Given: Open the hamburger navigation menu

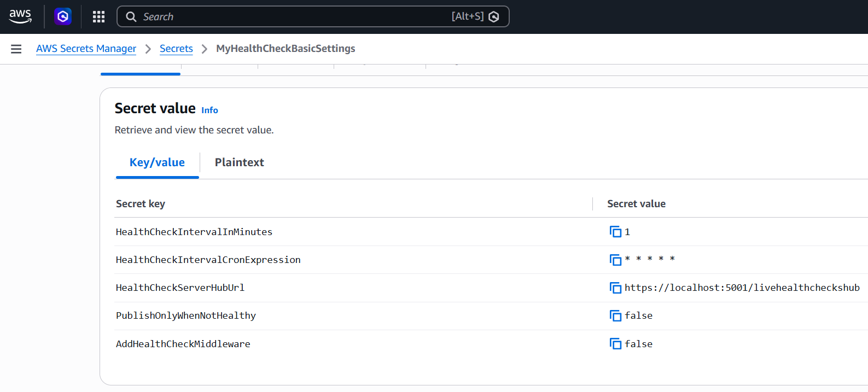Looking at the screenshot, I should [16, 49].
